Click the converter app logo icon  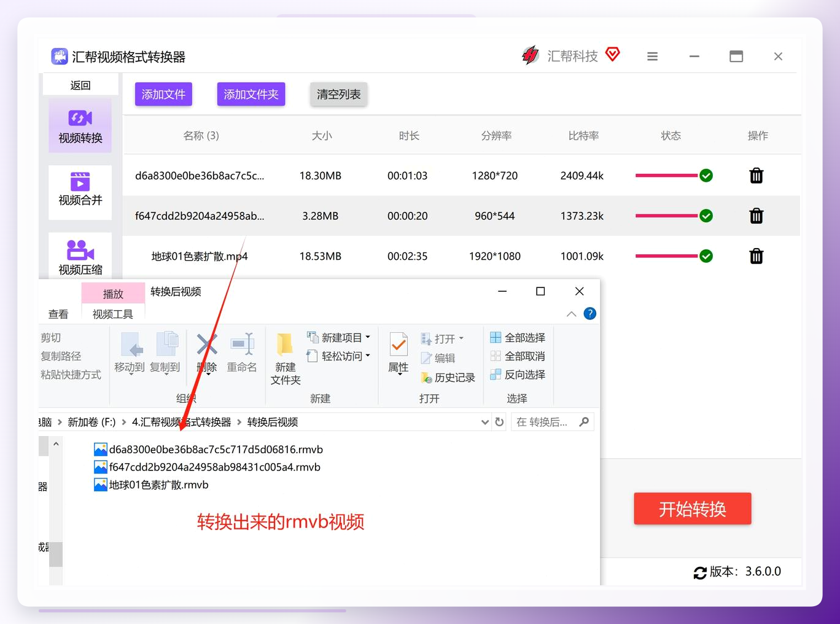point(60,57)
